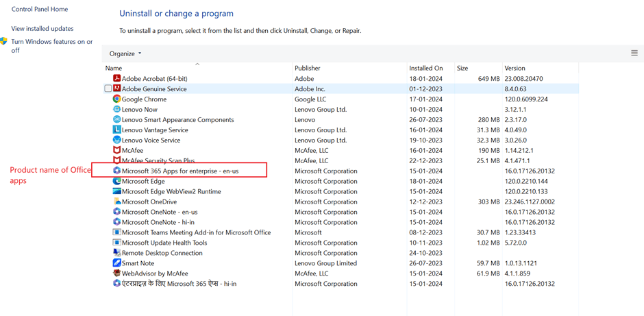Click the Smart Note program icon

pyautogui.click(x=116, y=263)
